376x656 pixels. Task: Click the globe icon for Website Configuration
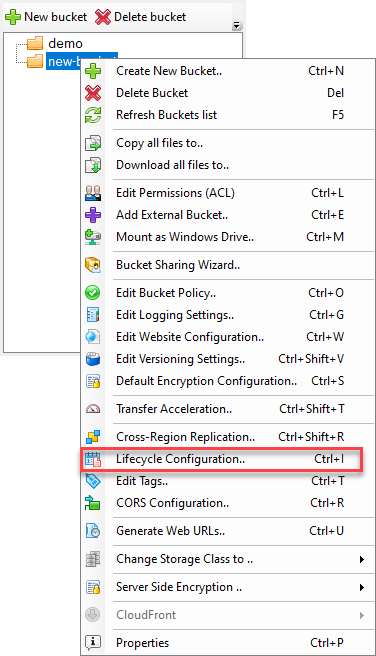pos(93,337)
